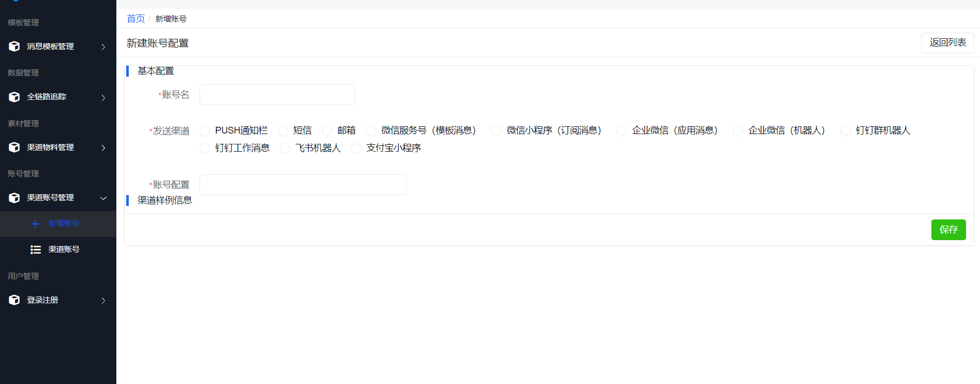Open the 全链路追踪 menu
This screenshot has height=384, width=980.
tap(58, 97)
